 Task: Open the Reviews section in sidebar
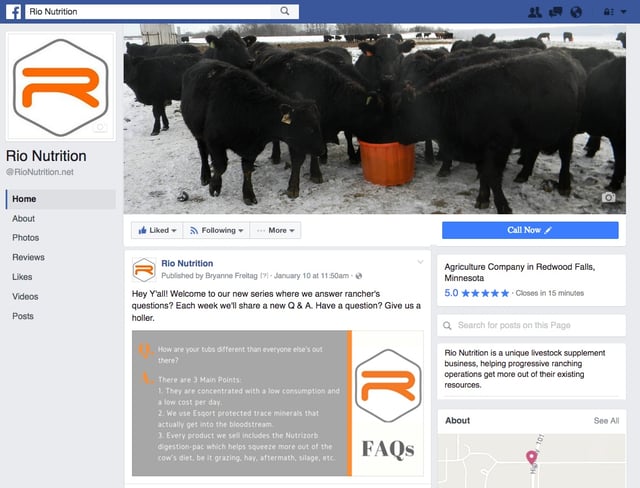tap(28, 257)
